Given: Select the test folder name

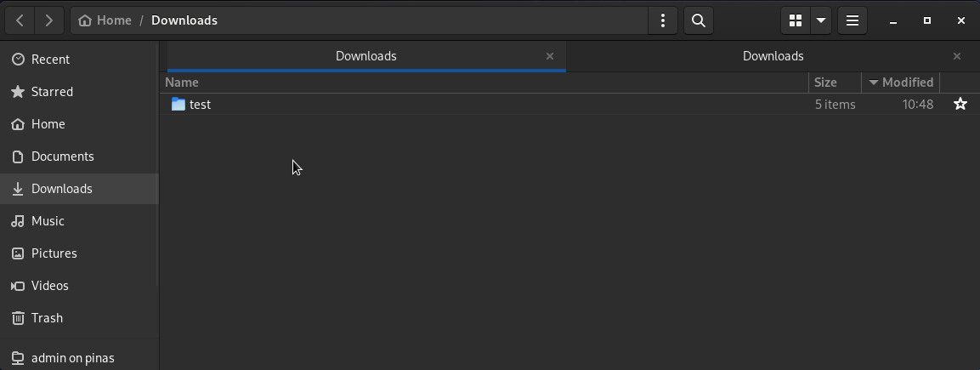Looking at the screenshot, I should pos(200,105).
